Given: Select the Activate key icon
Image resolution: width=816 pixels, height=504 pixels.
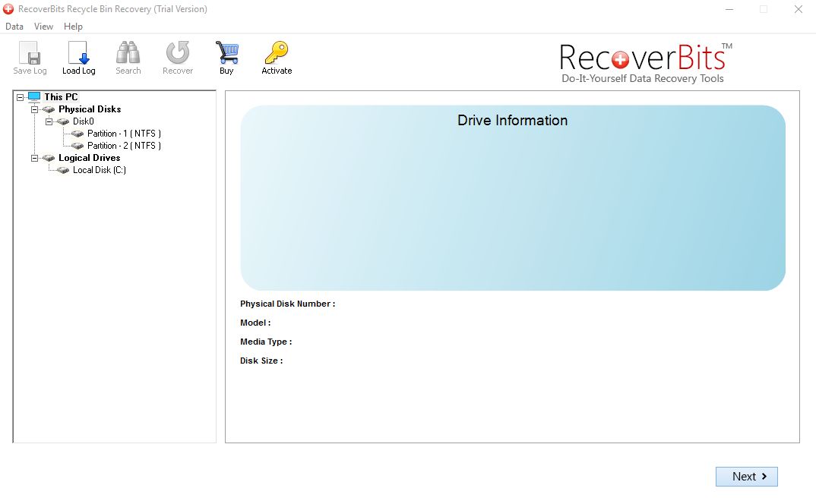Looking at the screenshot, I should 276,53.
